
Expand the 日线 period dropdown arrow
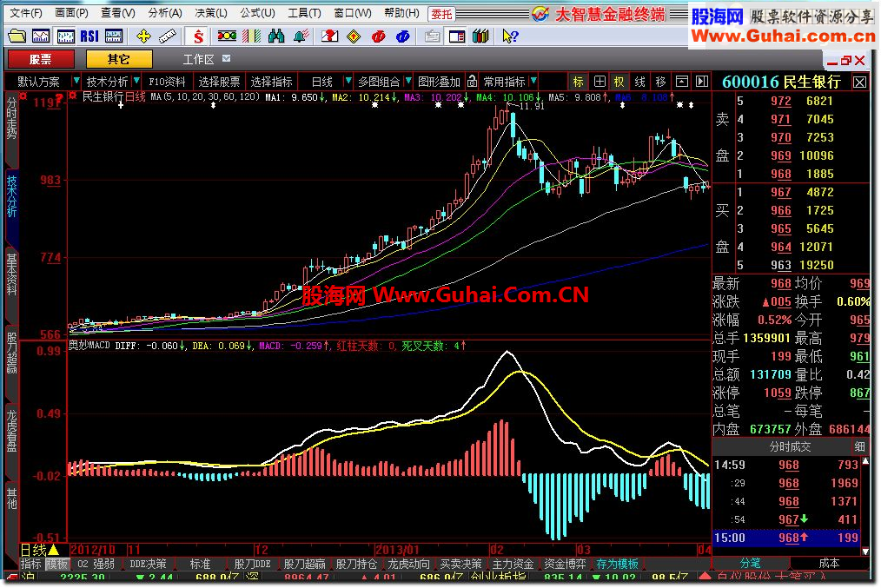(x=348, y=82)
